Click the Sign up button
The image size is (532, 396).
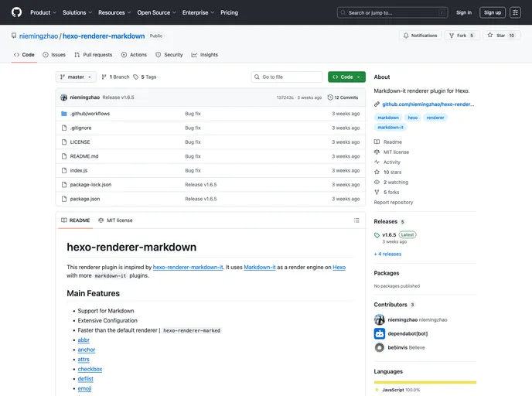[493, 12]
